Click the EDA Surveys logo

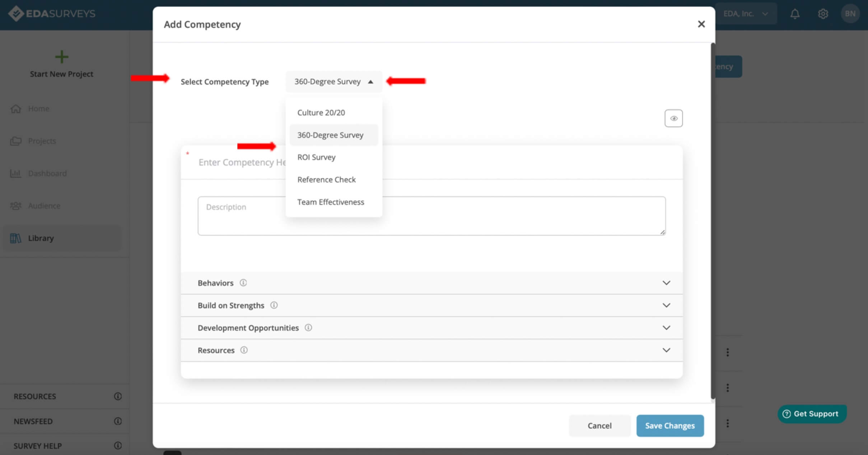point(52,14)
